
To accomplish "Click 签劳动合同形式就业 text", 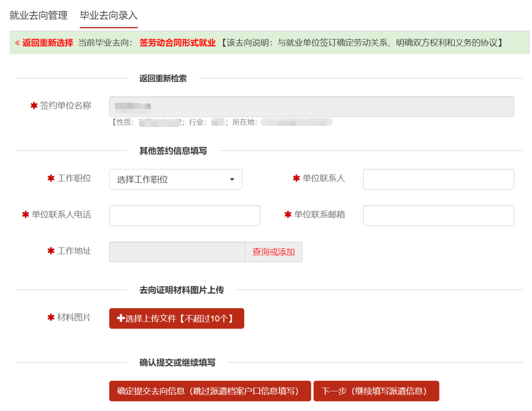I will 177,43.
